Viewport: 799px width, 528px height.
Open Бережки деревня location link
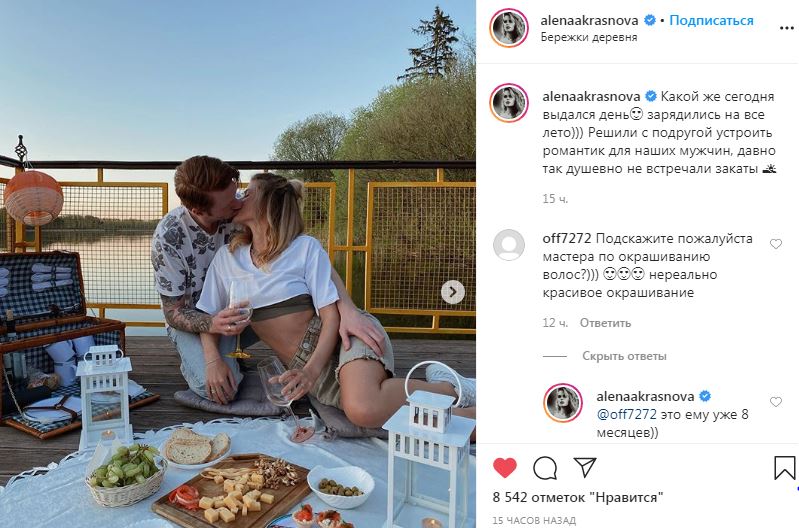click(x=589, y=37)
